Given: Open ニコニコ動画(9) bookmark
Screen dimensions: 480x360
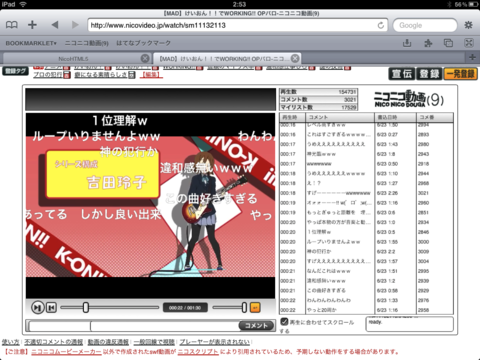Looking at the screenshot, I should pos(86,43).
